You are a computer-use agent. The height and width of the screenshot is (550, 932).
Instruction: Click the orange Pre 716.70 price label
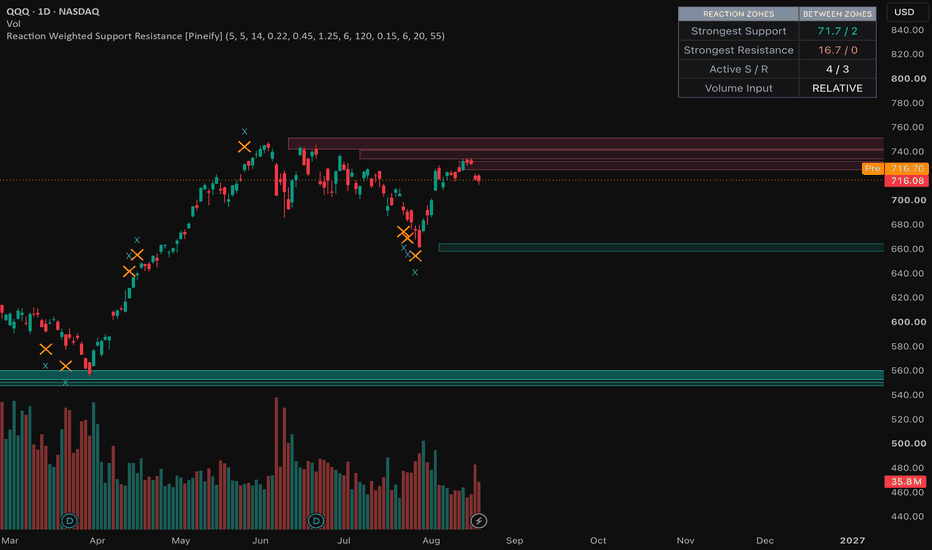pos(895,169)
